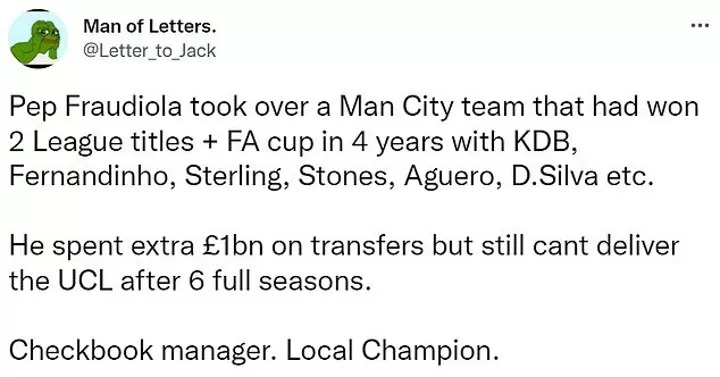Open the Man of Letters profile name
The width and height of the screenshot is (720, 377).
150,27
